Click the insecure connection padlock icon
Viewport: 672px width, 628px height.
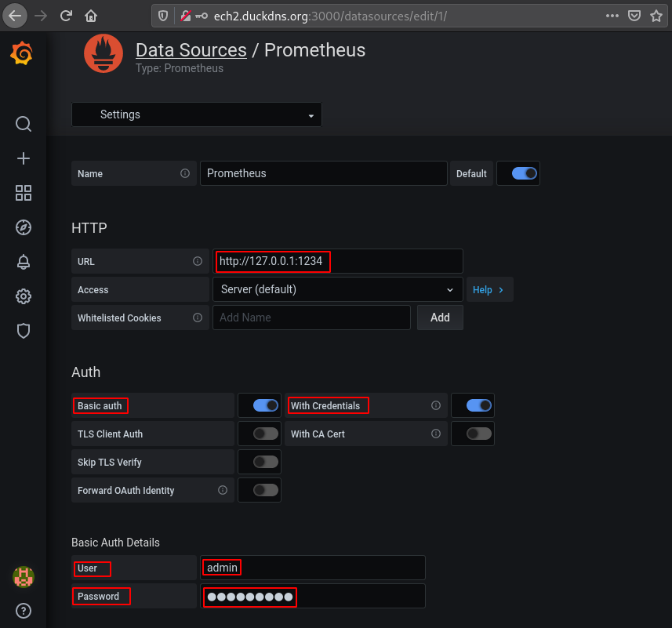tap(185, 16)
